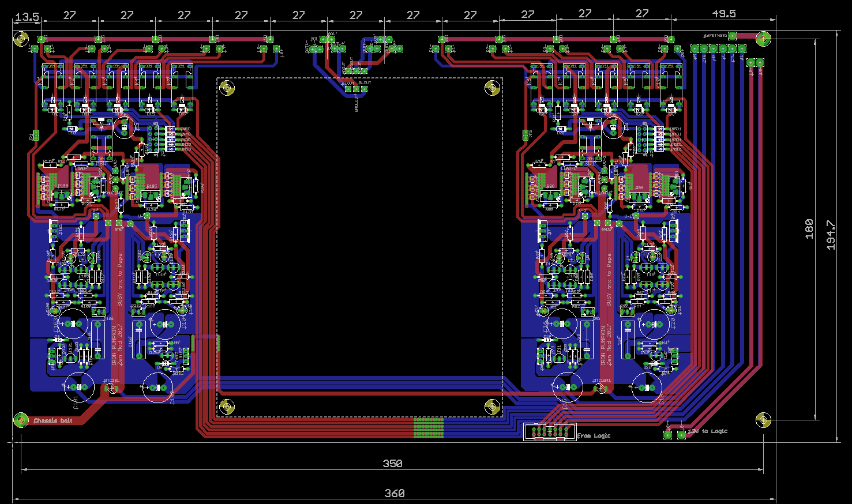852x504 pixels.
Task: Click the bottom-right mounting hole of center cutout
Action: click(492, 407)
